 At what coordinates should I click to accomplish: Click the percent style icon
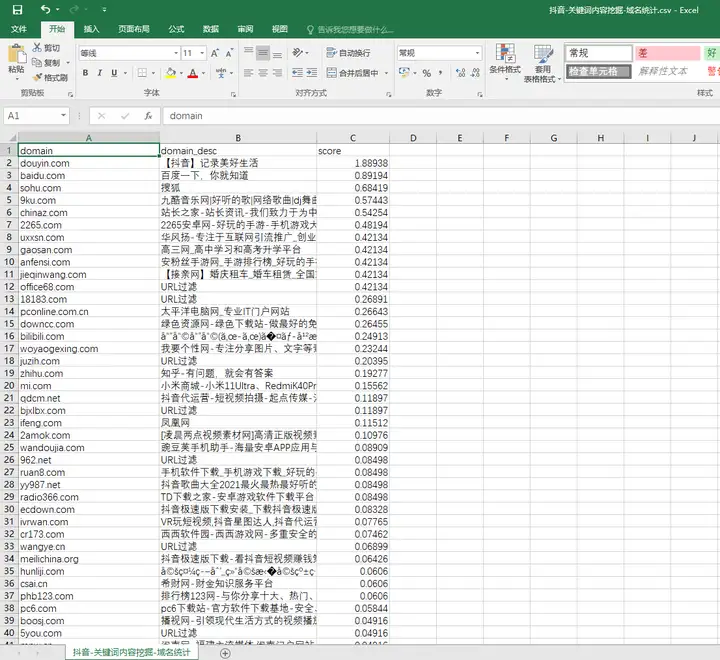point(427,73)
